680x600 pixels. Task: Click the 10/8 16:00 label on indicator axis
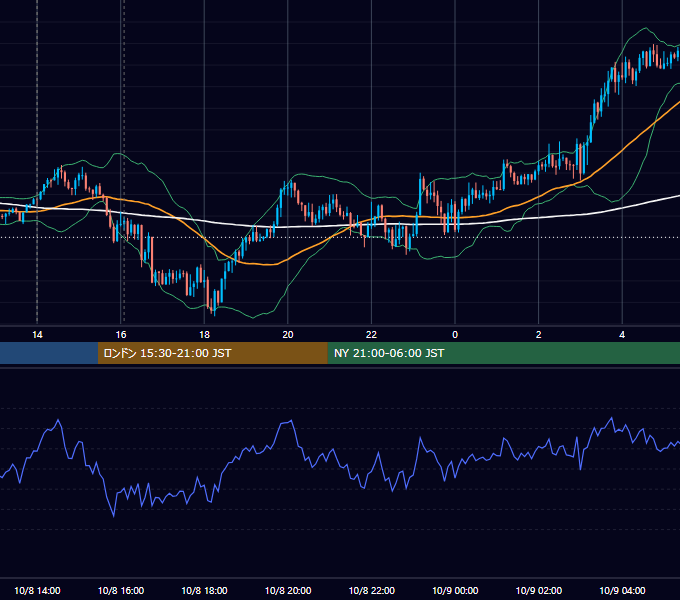click(121, 590)
